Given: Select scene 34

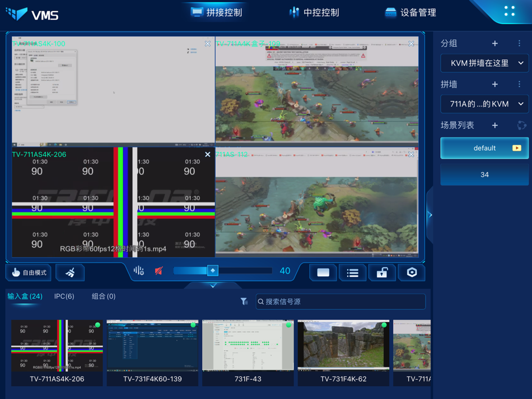Looking at the screenshot, I should (x=484, y=174).
